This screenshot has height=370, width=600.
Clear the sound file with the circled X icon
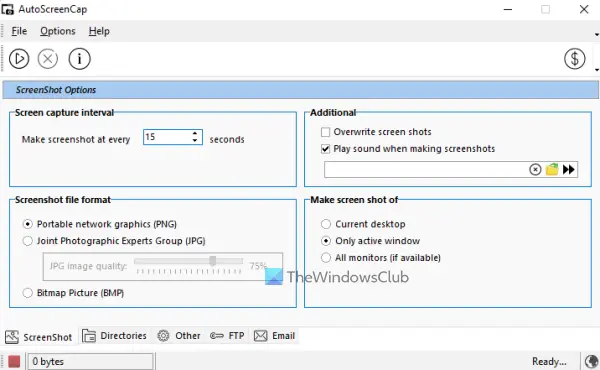pyautogui.click(x=535, y=170)
